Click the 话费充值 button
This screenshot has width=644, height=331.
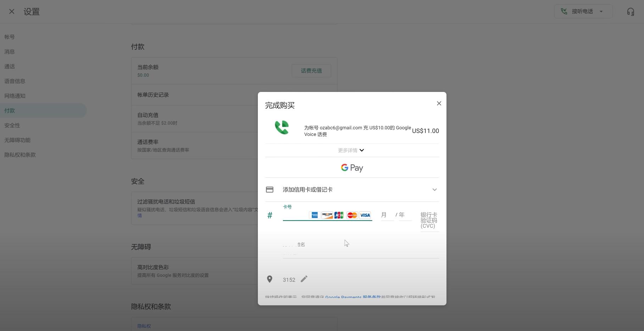tap(311, 71)
